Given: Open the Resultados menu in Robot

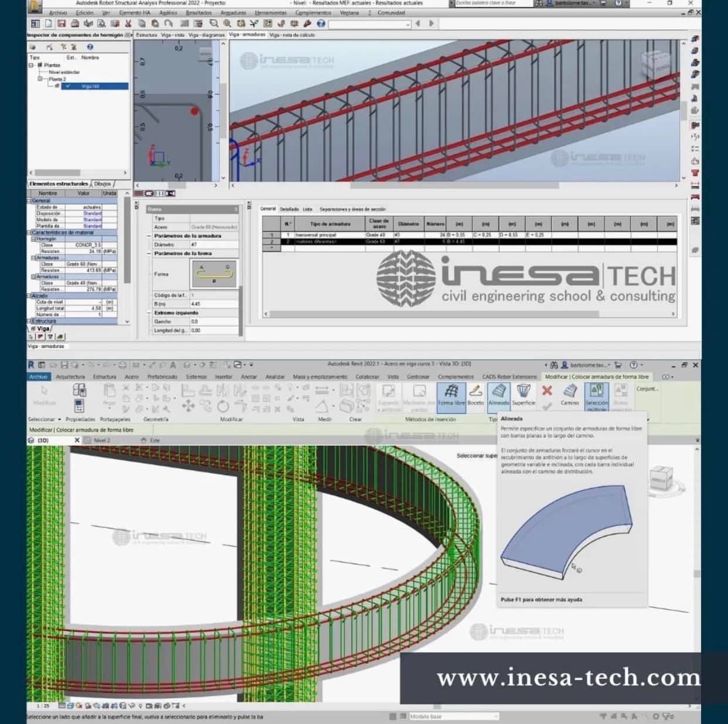Looking at the screenshot, I should [199, 13].
